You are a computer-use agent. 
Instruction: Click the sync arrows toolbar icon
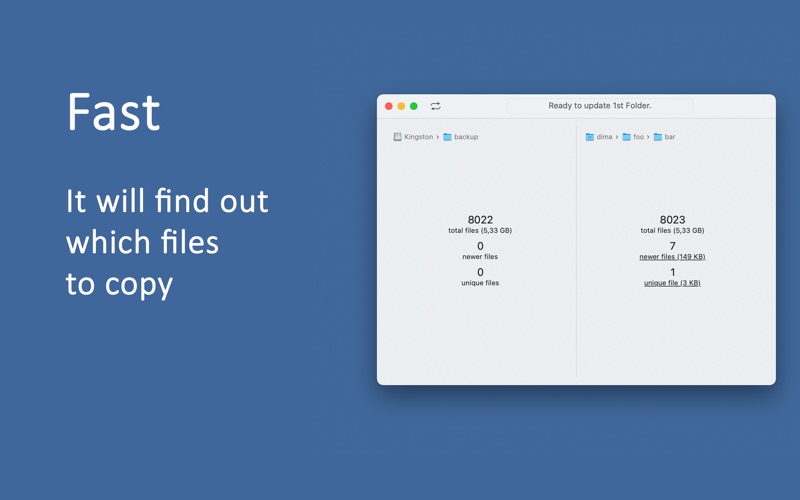(x=435, y=106)
